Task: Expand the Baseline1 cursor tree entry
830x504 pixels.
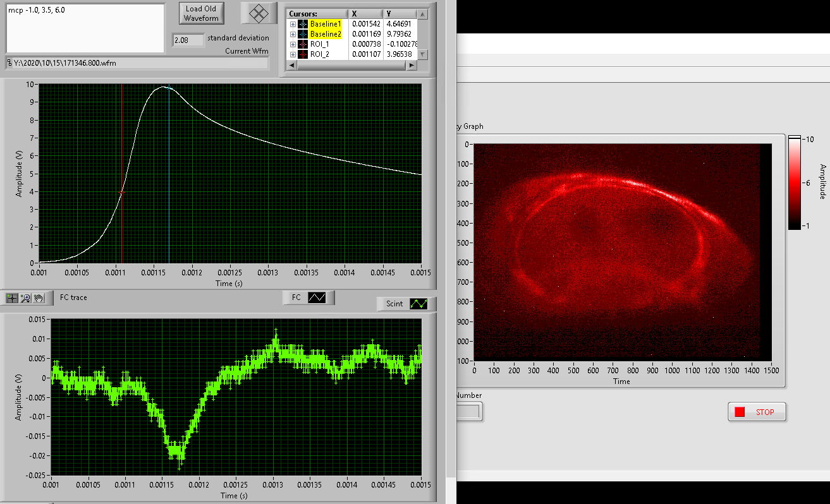Action: point(293,24)
